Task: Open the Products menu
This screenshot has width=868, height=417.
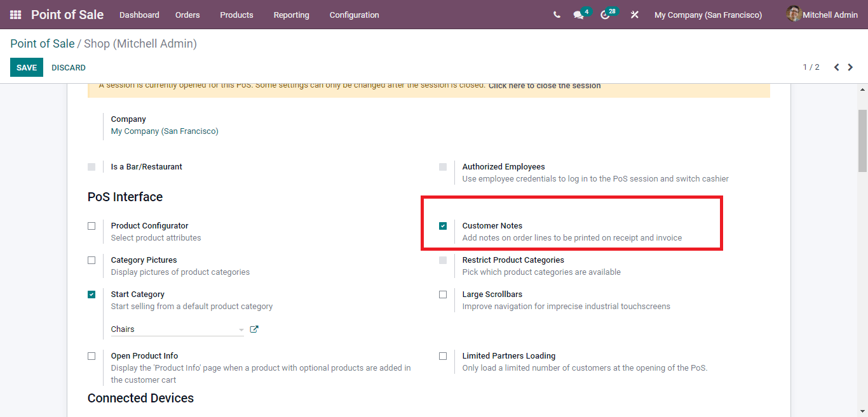Action: 236,15
